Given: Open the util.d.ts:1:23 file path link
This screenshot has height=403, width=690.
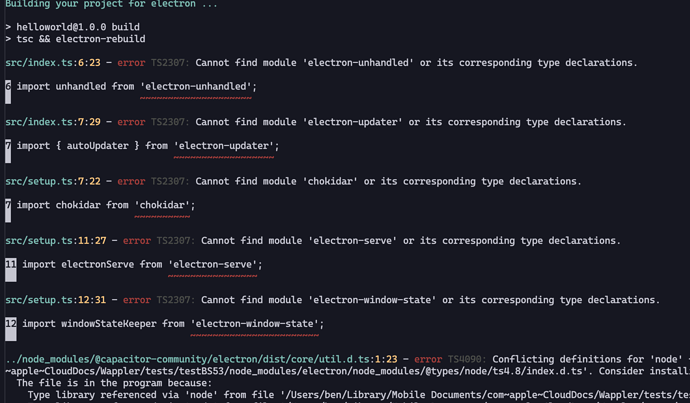Looking at the screenshot, I should click(201, 359).
